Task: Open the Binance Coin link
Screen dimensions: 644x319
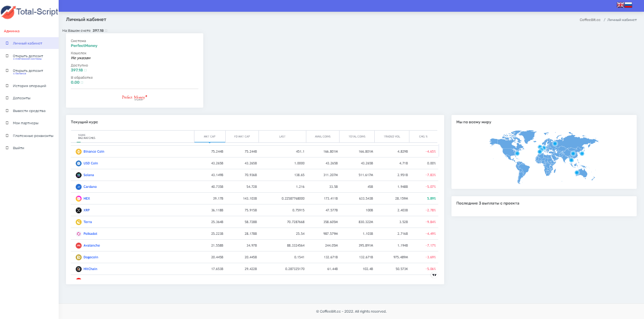Action: coord(94,152)
